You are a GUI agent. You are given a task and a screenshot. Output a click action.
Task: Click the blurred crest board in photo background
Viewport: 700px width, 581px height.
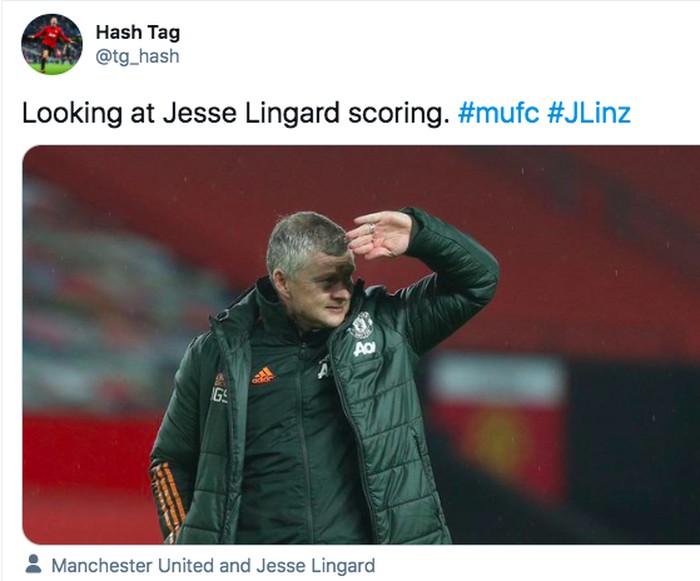(x=498, y=424)
